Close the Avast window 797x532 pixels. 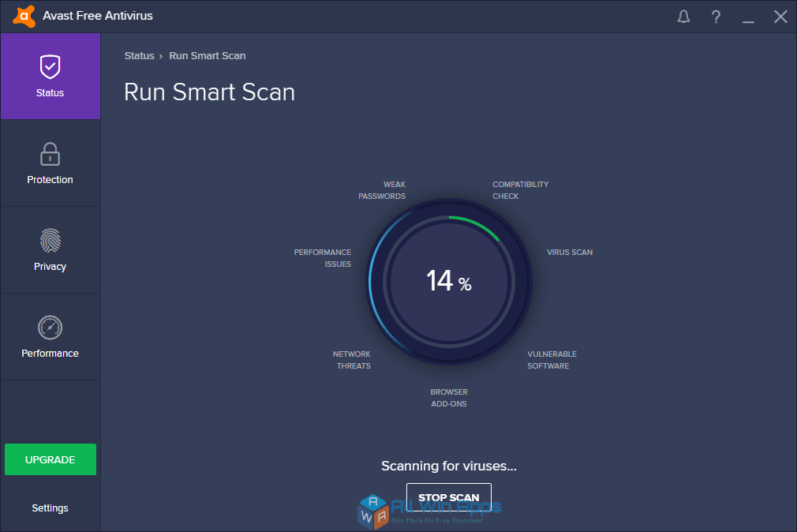click(x=780, y=17)
